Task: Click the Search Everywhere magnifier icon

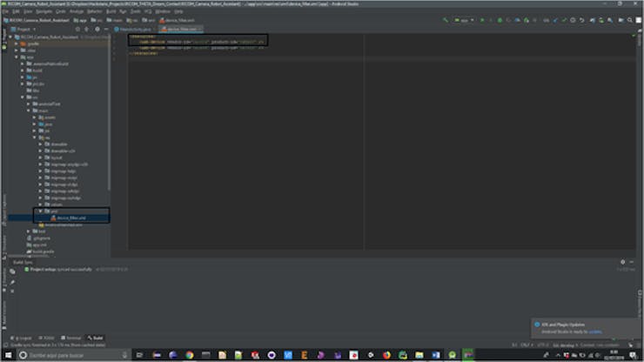Action: pyautogui.click(x=630, y=20)
